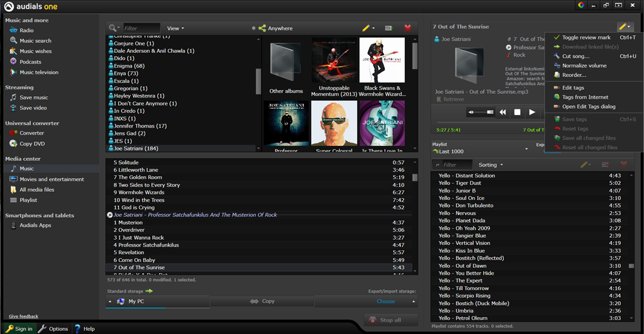The height and width of the screenshot is (334, 644).
Task: Open the player pencil edit dropdown
Action: [625, 26]
